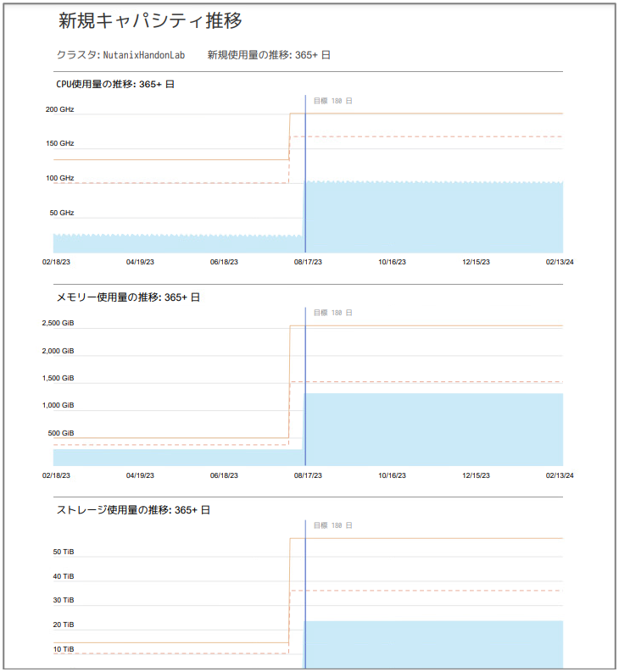Screen dimensions: 619x672
Task: Click 目標 180 日 label in storage chart
Action: click(x=333, y=525)
